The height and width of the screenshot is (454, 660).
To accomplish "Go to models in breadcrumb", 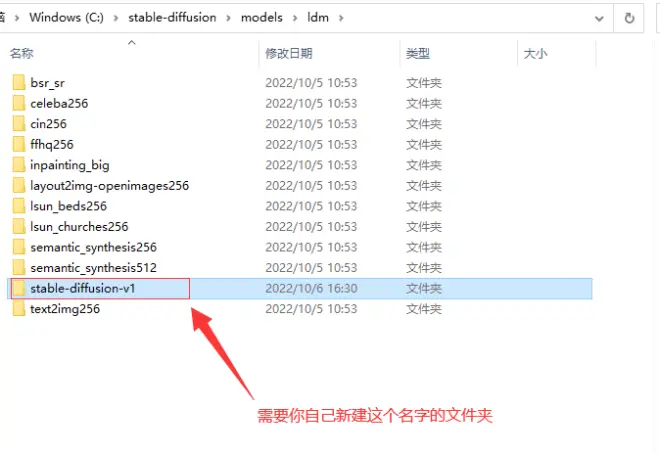I will coord(261,18).
